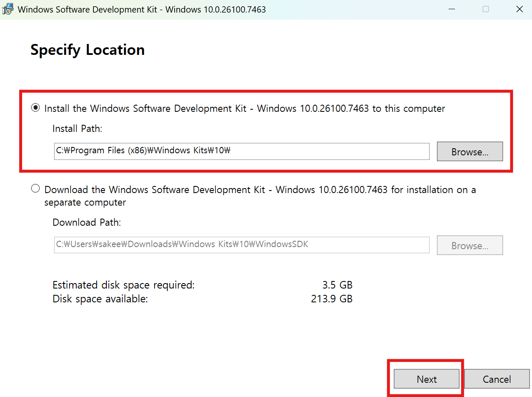Click the 213.9 GB available space value
Image resolution: width=532 pixels, height=397 pixels.
click(332, 299)
